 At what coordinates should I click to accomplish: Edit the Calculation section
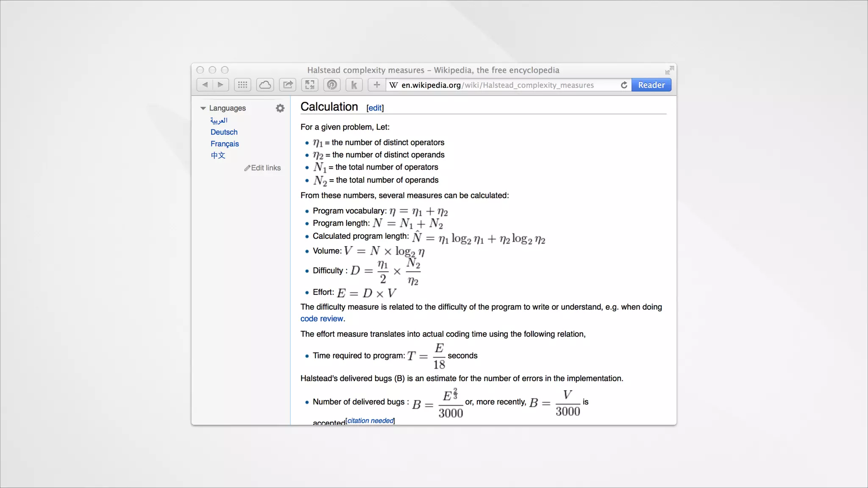375,108
